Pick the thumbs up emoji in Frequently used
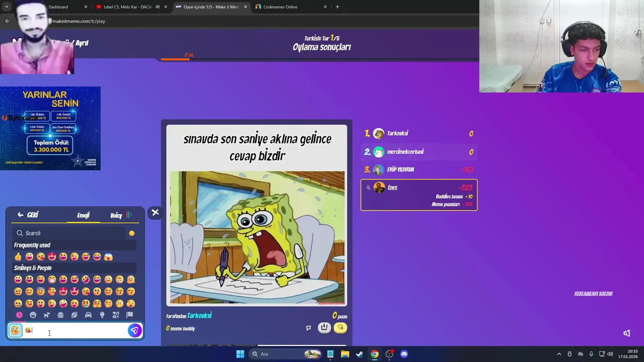Image resolution: width=644 pixels, height=362 pixels. click(x=18, y=257)
